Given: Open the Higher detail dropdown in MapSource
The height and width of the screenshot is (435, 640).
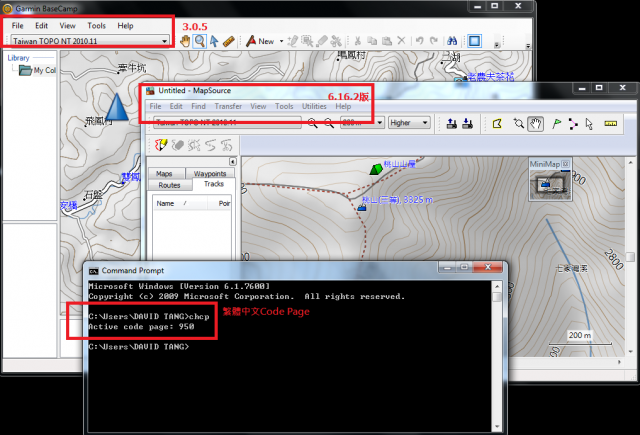Looking at the screenshot, I should coord(409,122).
